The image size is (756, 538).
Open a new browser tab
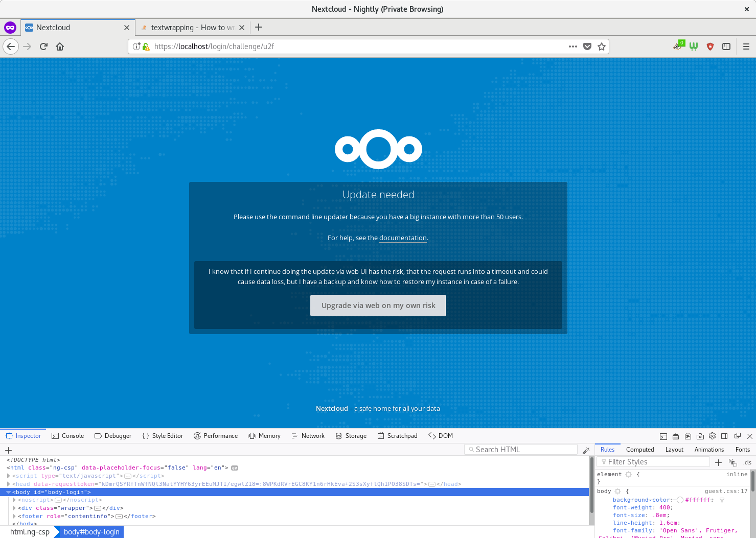259,27
